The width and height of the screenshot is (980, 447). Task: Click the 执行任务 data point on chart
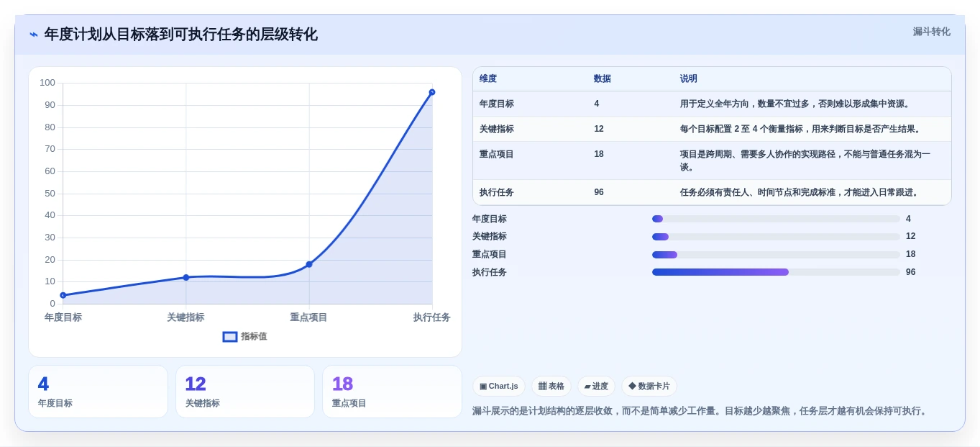coord(432,92)
